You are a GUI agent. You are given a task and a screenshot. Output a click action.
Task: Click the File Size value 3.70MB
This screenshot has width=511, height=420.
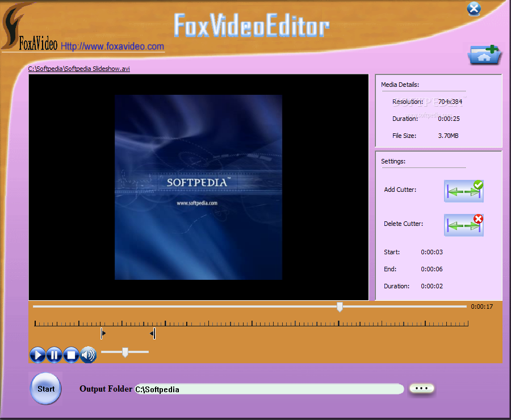tap(448, 136)
